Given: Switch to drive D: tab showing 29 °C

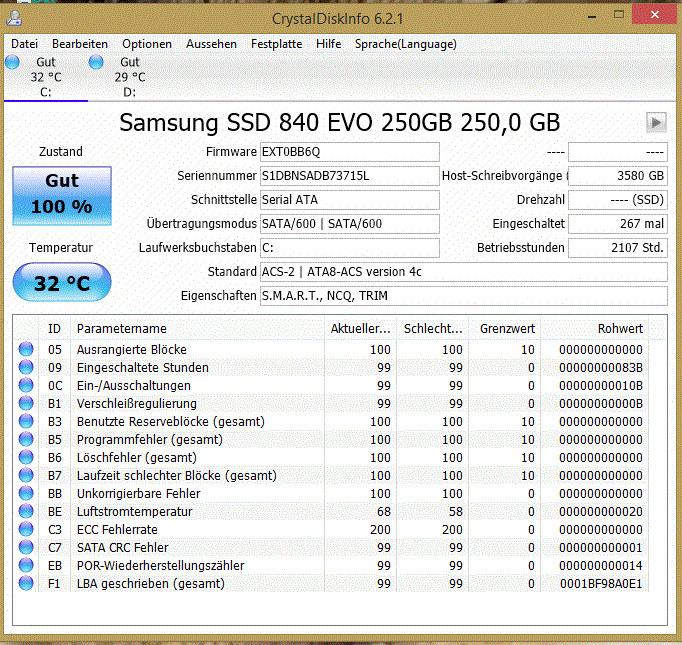Looking at the screenshot, I should click(130, 77).
